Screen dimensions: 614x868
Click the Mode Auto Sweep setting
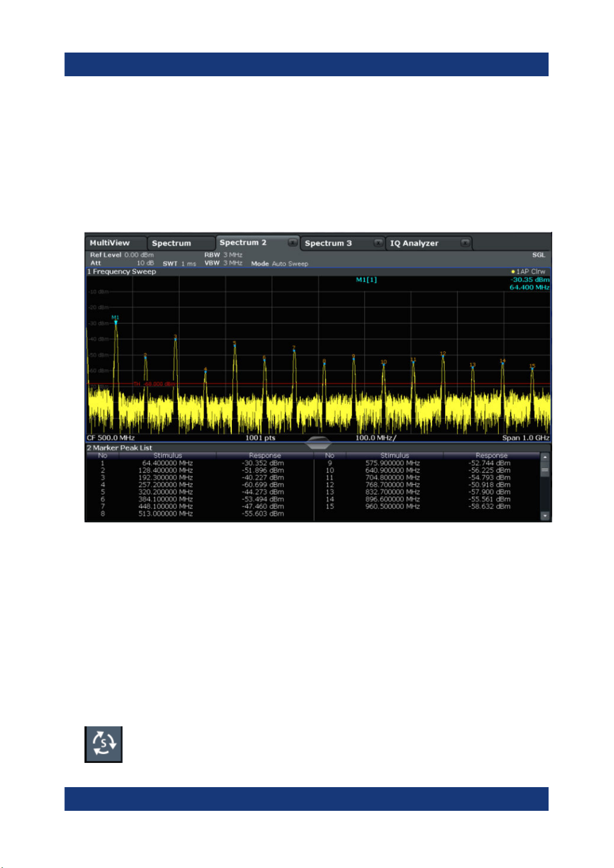(x=280, y=264)
